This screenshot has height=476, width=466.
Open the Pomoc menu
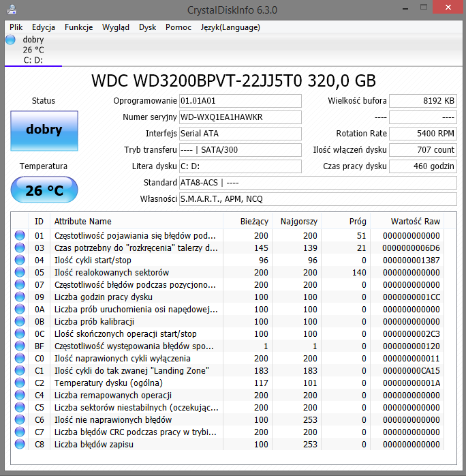(178, 27)
